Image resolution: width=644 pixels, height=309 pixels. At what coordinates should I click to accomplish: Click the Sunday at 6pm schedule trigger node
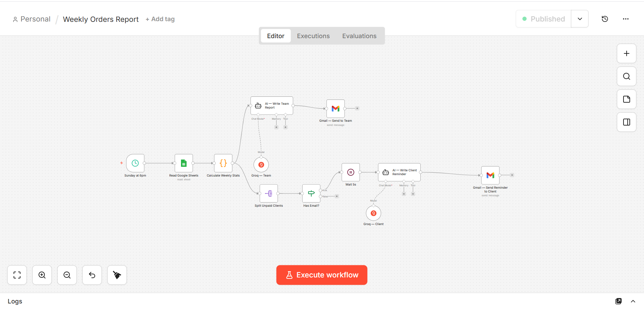(x=135, y=163)
